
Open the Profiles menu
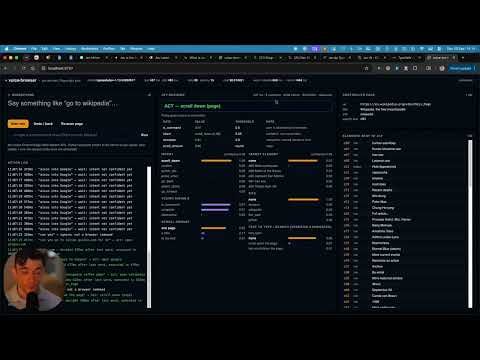pos(109,49)
